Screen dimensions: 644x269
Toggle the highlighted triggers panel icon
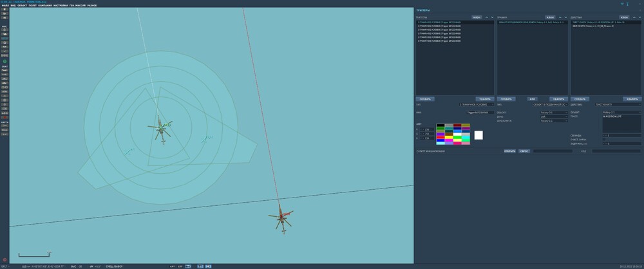click(5, 38)
